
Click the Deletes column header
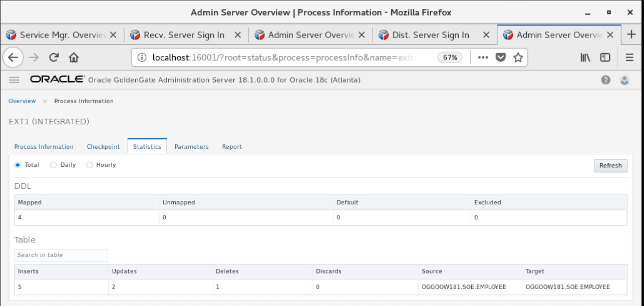click(x=262, y=271)
